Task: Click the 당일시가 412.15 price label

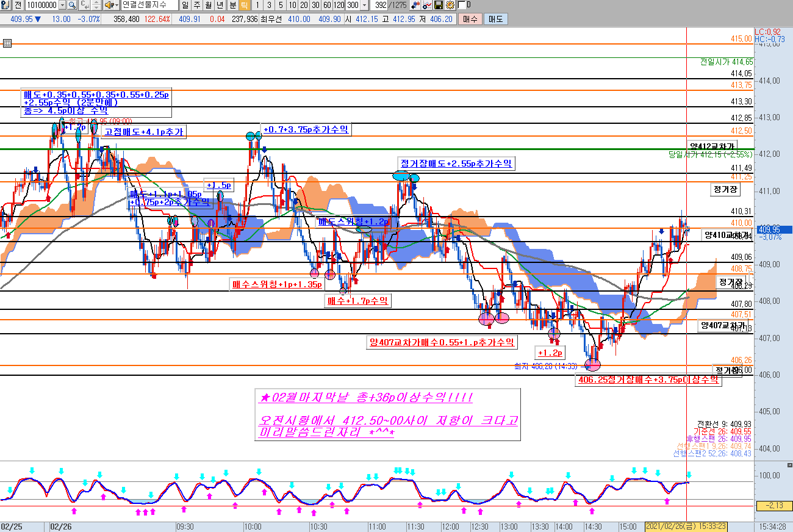Action: [711, 155]
